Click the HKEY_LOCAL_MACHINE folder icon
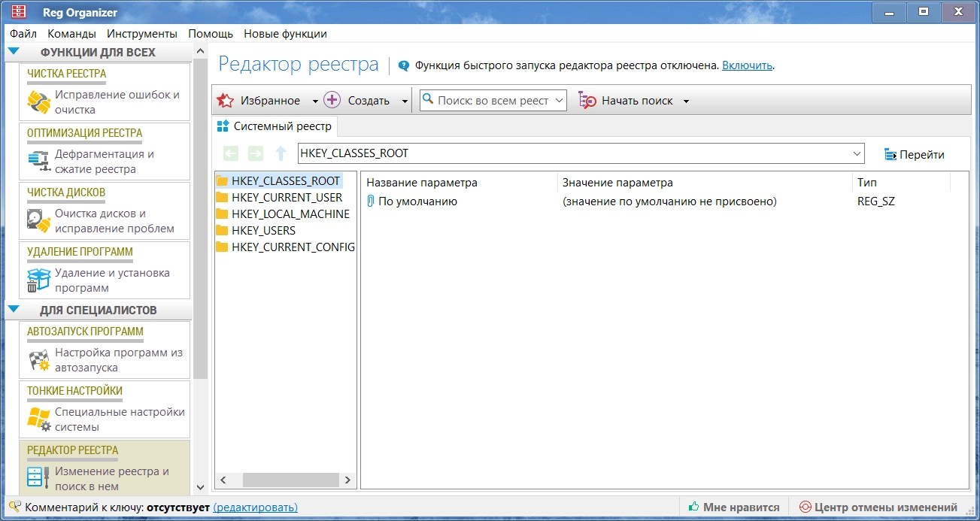Image resolution: width=980 pixels, height=521 pixels. 222,214
